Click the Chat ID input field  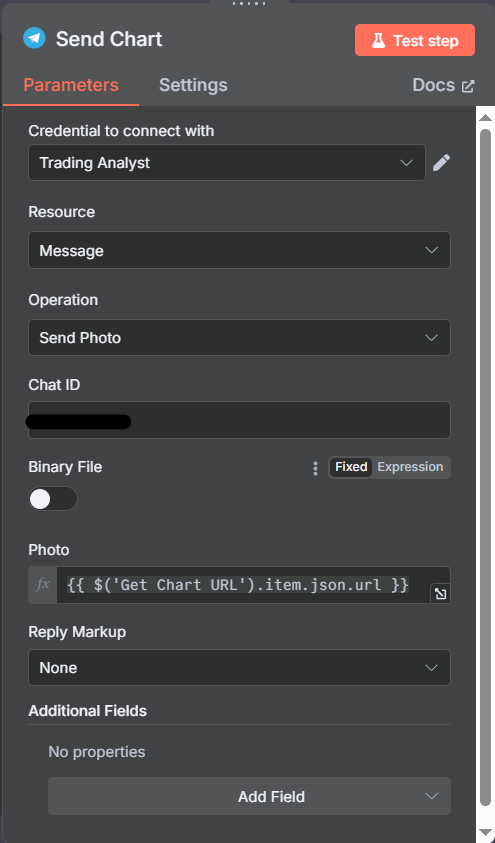pyautogui.click(x=239, y=420)
